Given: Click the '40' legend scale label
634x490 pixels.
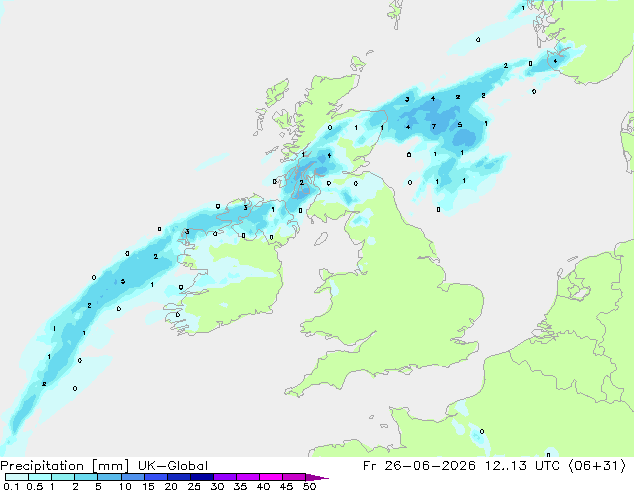Looking at the screenshot, I should (x=263, y=486).
